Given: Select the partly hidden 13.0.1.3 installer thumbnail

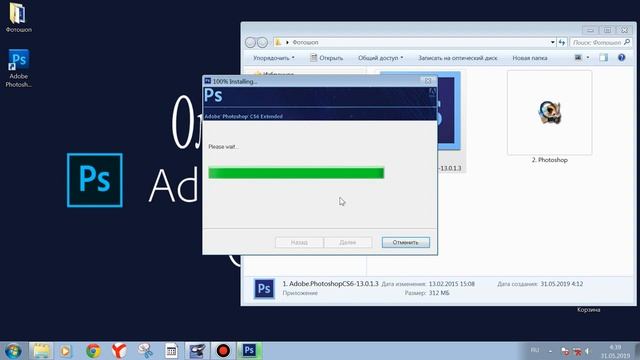Looking at the screenshot, I should pyautogui.click(x=449, y=111).
